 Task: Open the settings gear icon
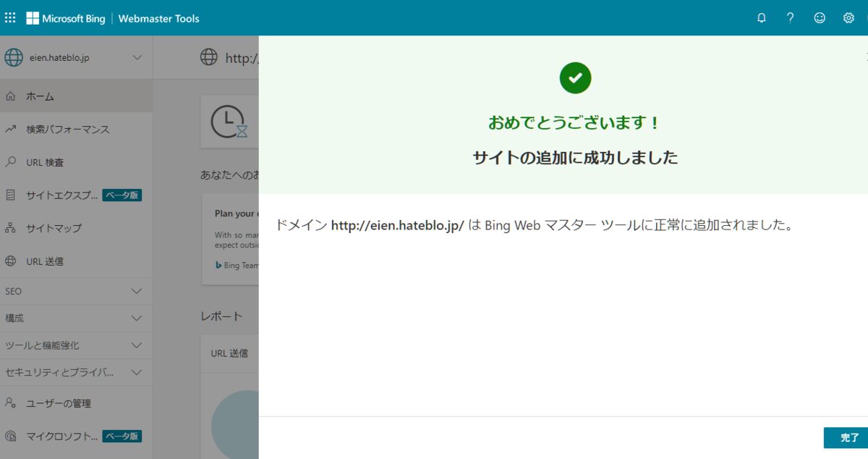pos(848,18)
